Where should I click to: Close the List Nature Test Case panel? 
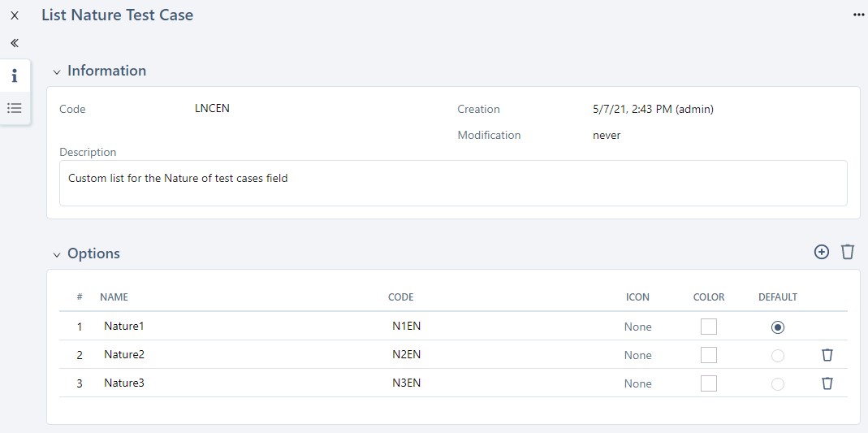coord(15,15)
